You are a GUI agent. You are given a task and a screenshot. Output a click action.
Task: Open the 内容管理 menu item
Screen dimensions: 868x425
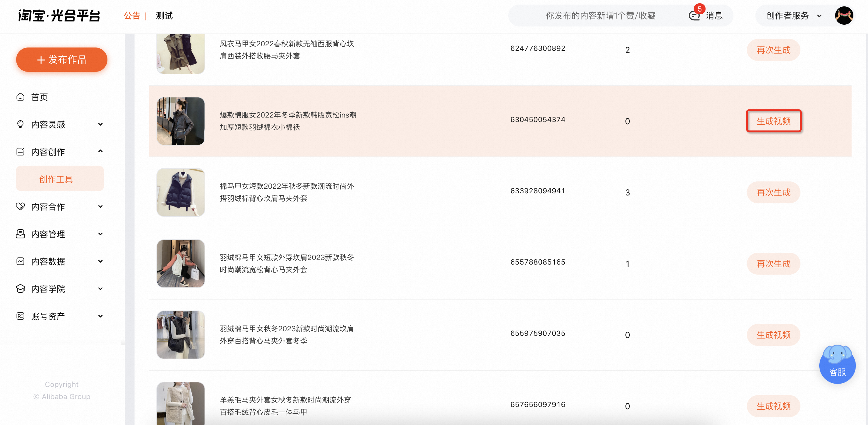coord(48,234)
